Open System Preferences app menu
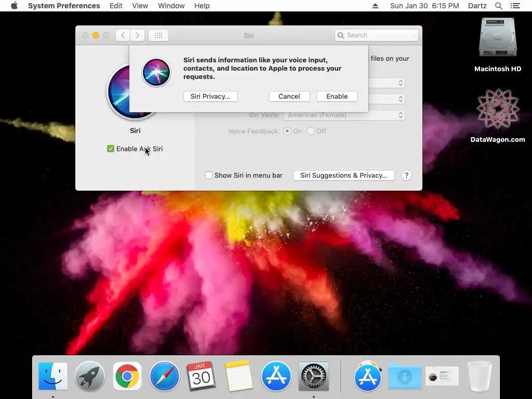532x399 pixels. pyautogui.click(x=64, y=6)
